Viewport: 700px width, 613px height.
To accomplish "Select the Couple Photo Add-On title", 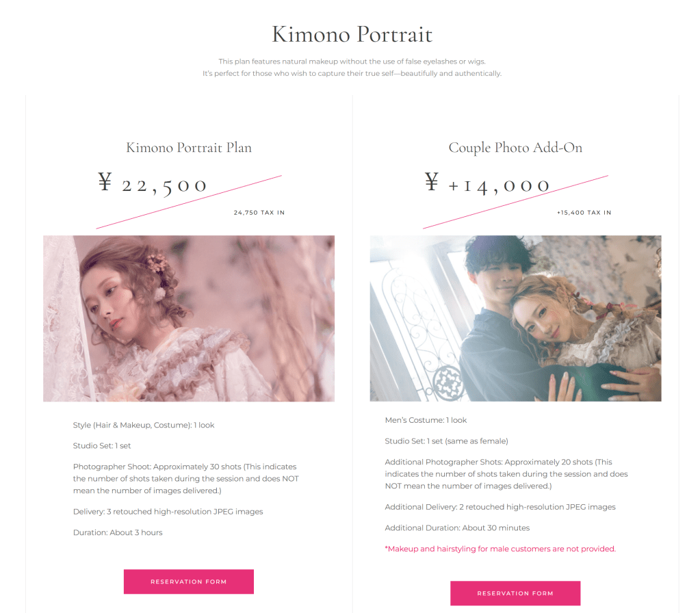I will pos(515,147).
